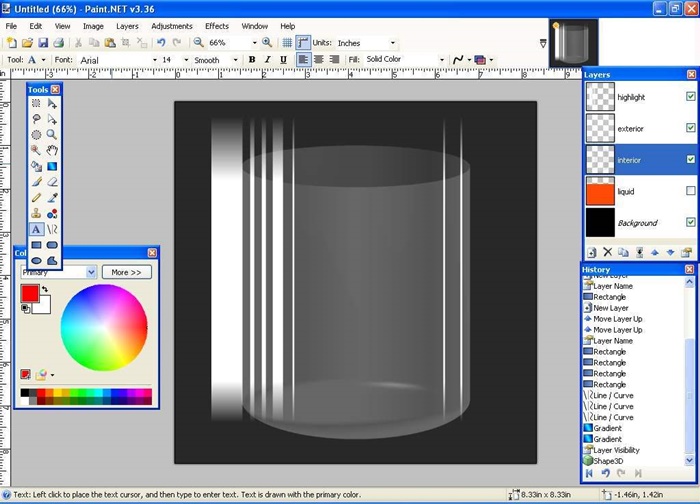Click the More >> button in Colors
The image size is (700, 504).
[126, 272]
